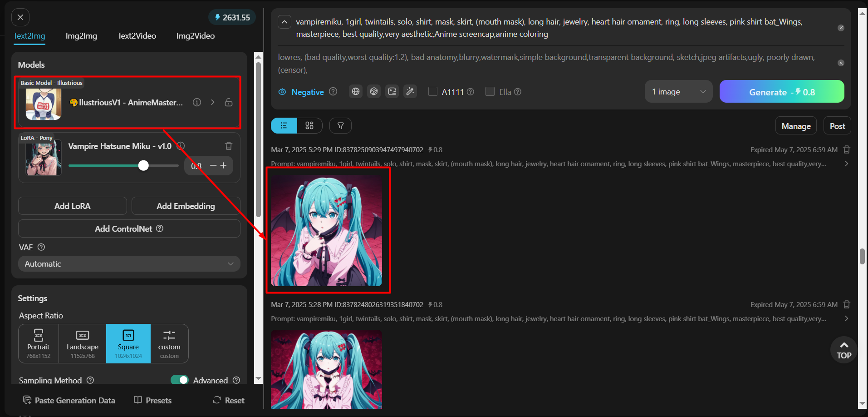Switch to the Text2Img tab
Image resolution: width=868 pixels, height=417 pixels.
click(x=29, y=35)
